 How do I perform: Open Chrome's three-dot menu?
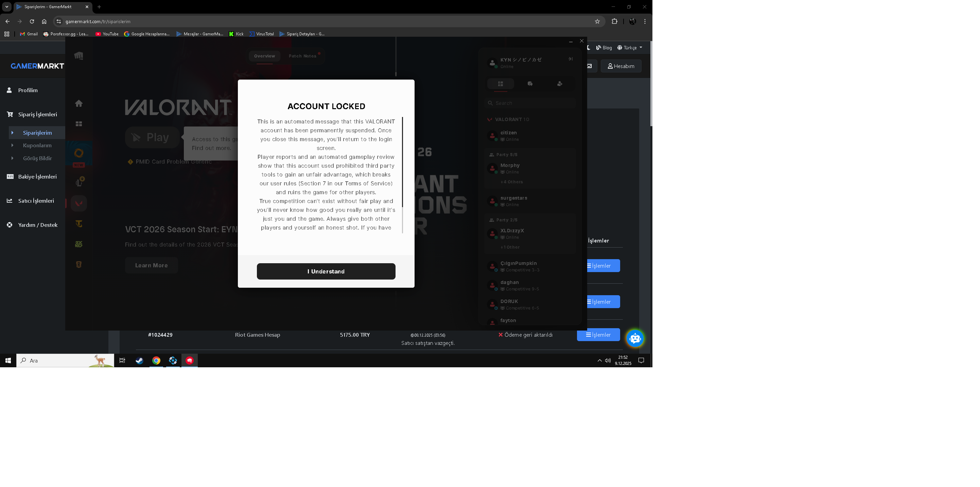pos(645,21)
